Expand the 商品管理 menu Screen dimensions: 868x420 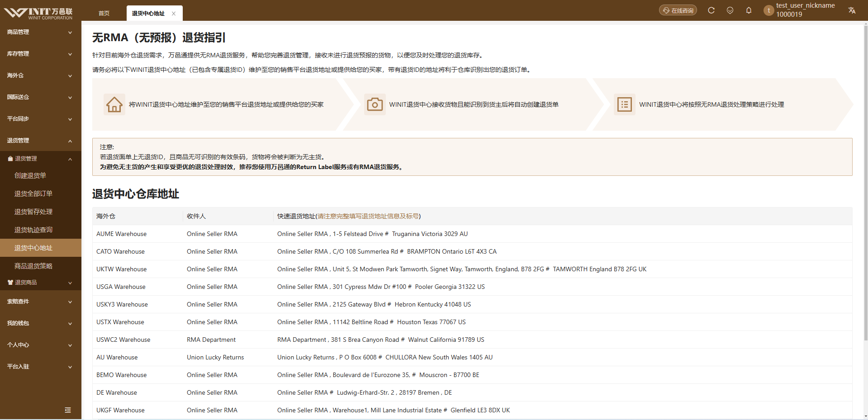pyautogui.click(x=41, y=32)
